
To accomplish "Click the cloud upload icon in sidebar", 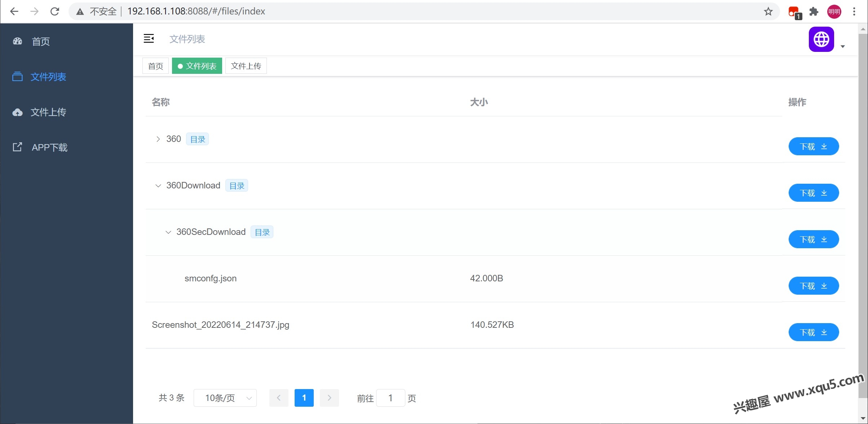I will [17, 112].
